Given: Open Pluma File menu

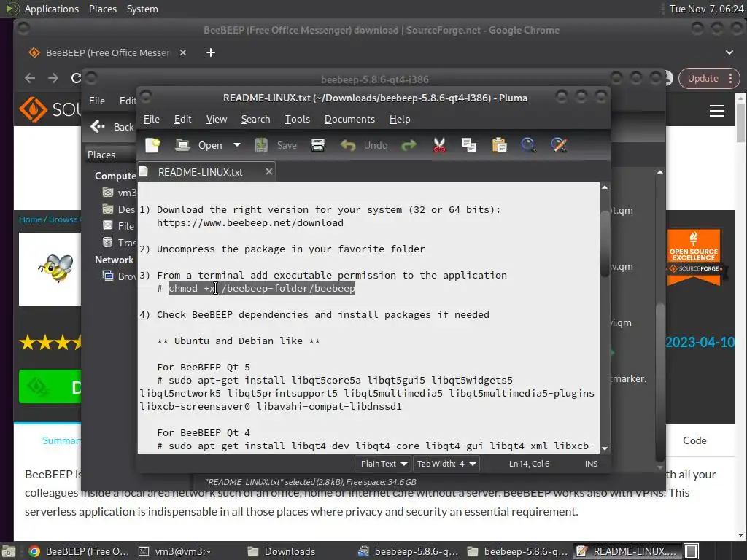Looking at the screenshot, I should coord(152,119).
